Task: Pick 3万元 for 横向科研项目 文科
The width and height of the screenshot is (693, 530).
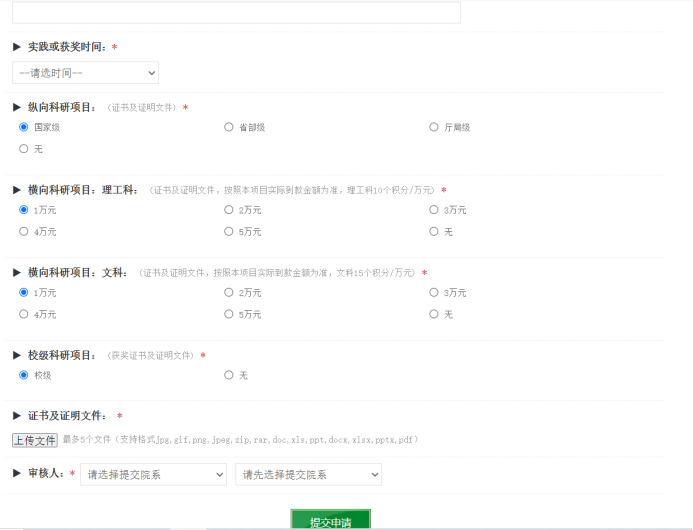Action: (x=434, y=293)
